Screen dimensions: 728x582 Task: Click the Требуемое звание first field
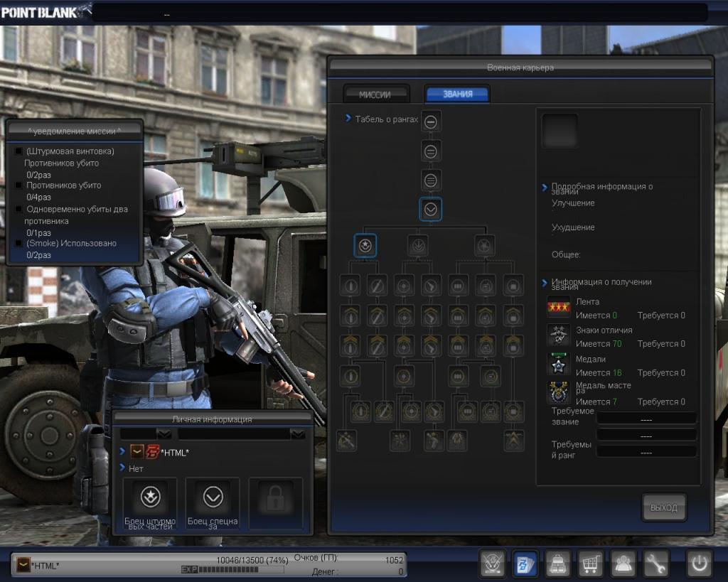[646, 419]
